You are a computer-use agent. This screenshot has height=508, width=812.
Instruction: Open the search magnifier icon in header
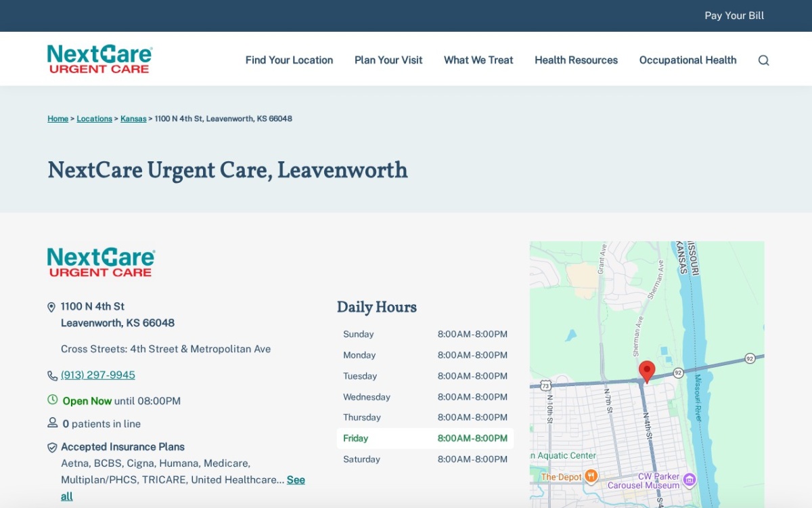click(763, 60)
